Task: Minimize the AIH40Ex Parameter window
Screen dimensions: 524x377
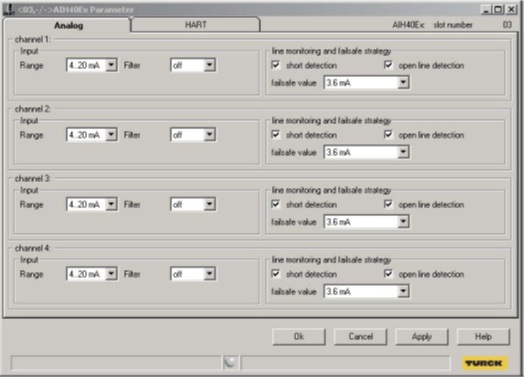Action: coord(486,9)
